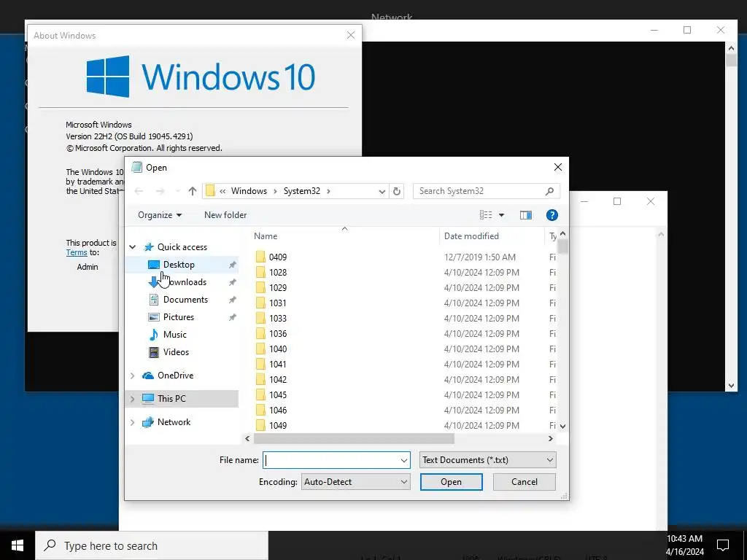Click the pin icon next to Desktop
Image resolution: width=747 pixels, height=560 pixels.
pos(232,265)
